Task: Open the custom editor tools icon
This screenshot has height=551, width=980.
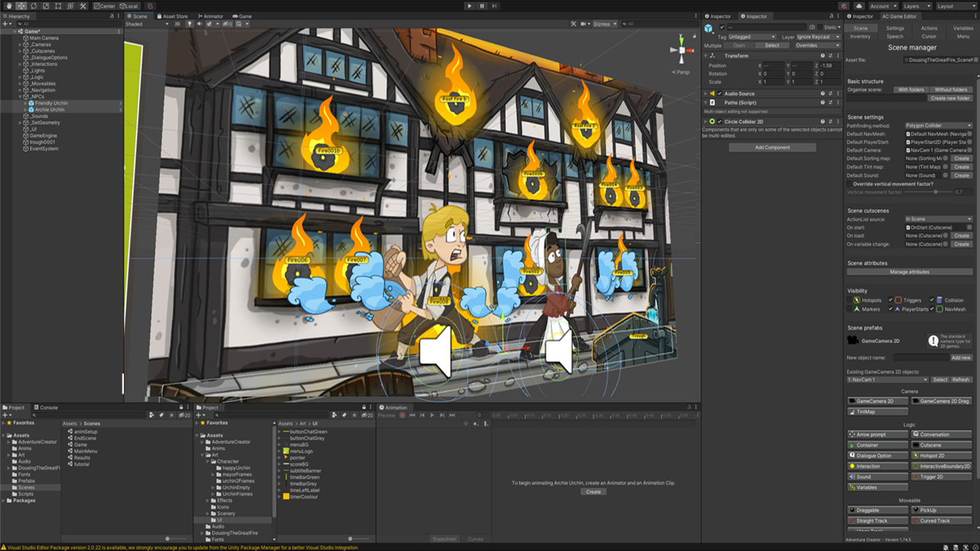Action: (83, 5)
